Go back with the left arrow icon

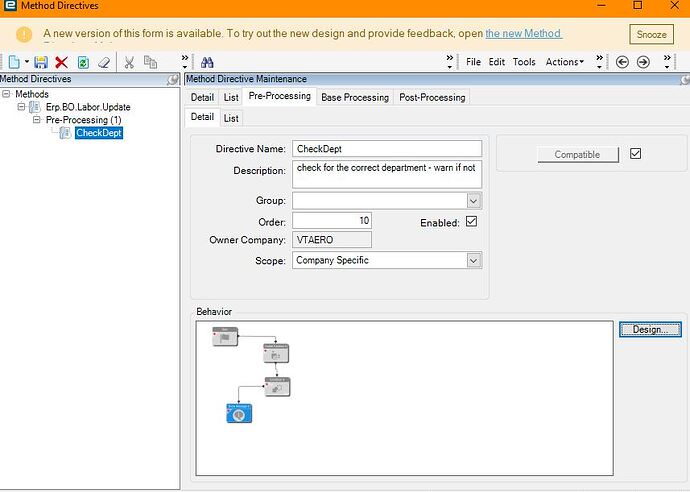(622, 62)
